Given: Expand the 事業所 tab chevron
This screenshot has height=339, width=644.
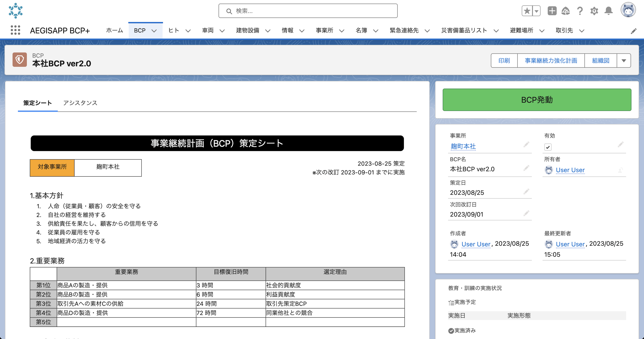Looking at the screenshot, I should pyautogui.click(x=342, y=31).
